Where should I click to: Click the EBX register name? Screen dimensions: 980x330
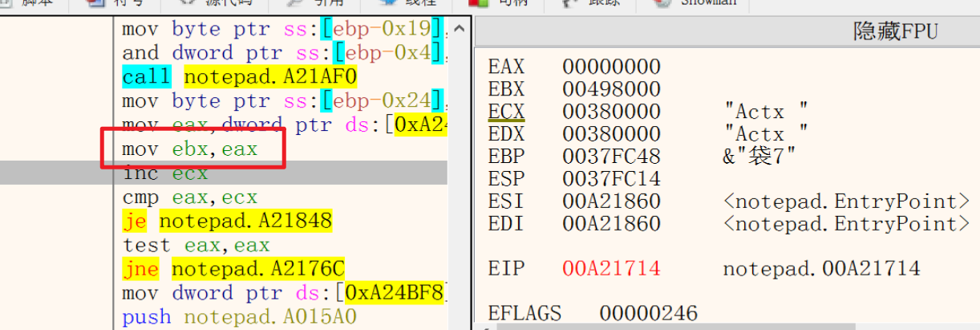coord(506,88)
